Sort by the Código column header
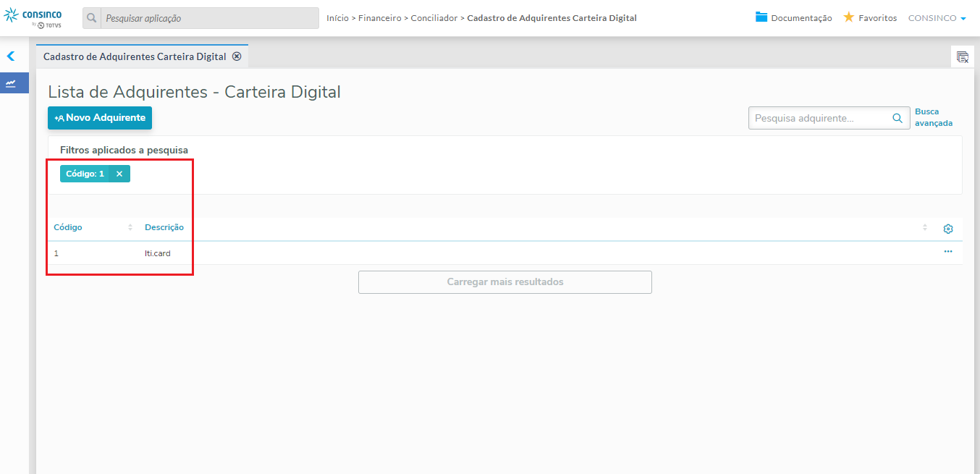 point(68,227)
